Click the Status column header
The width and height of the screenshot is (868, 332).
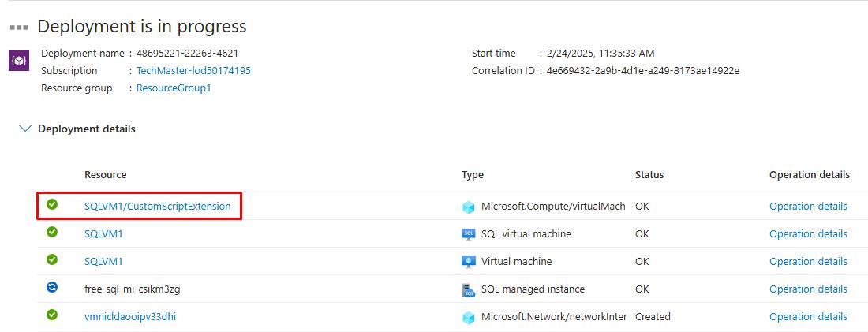pos(649,174)
